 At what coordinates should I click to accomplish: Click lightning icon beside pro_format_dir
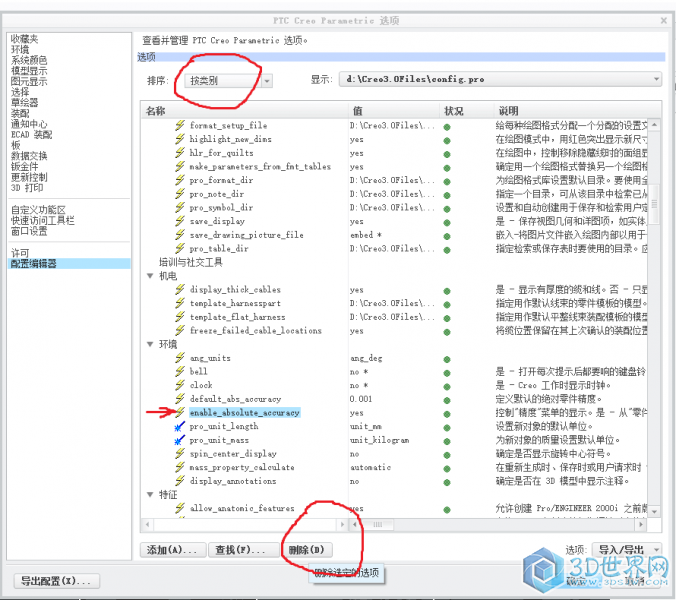[x=180, y=180]
